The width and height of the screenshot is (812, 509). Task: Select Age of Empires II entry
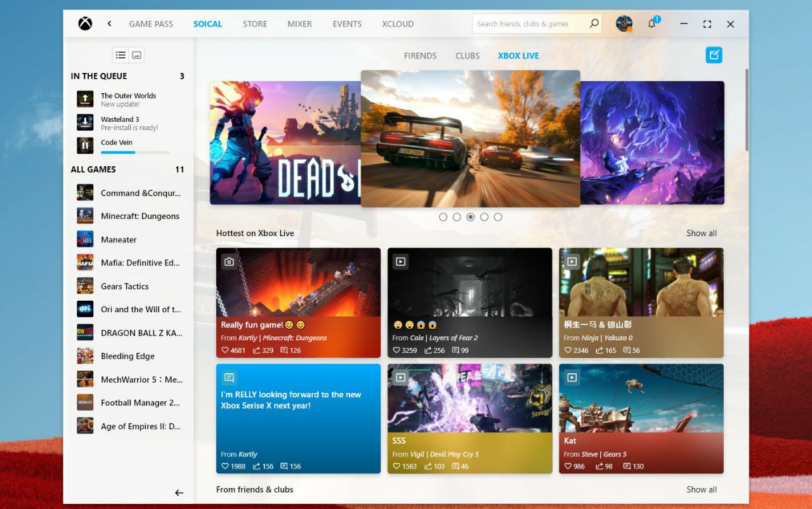(129, 426)
